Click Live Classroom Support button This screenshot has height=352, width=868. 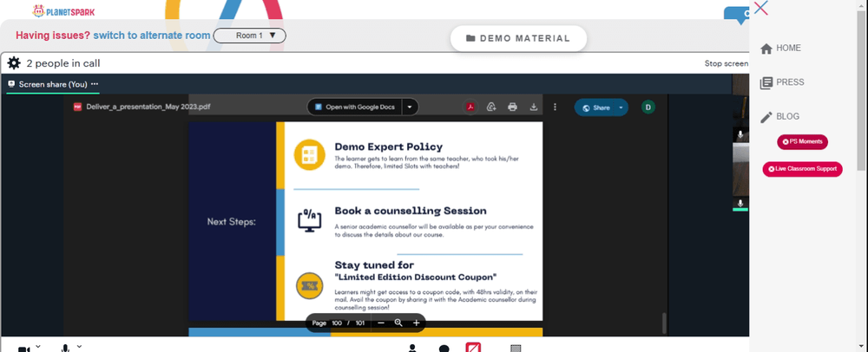tap(803, 169)
